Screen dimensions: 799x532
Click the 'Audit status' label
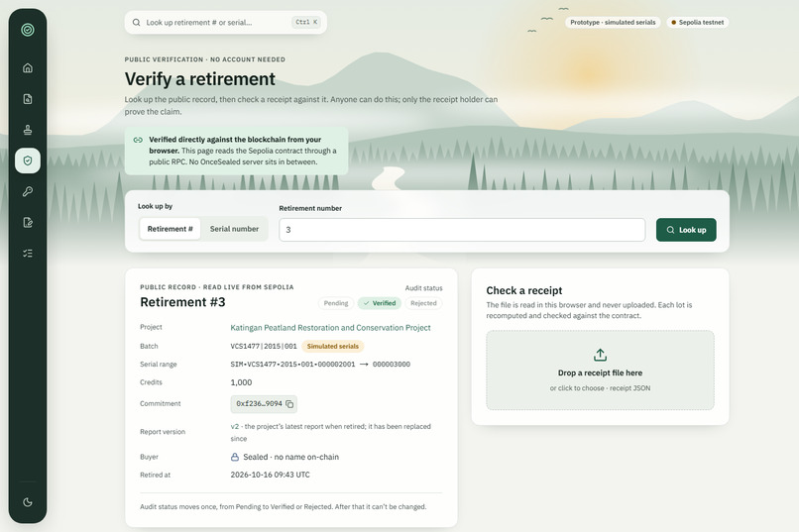click(x=423, y=288)
